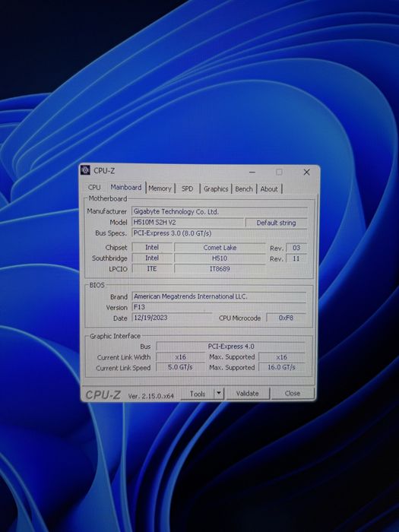
Task: Click Bus Specs value PCI-Express 3.0 (8.0 GT/s)
Action: pos(220,233)
